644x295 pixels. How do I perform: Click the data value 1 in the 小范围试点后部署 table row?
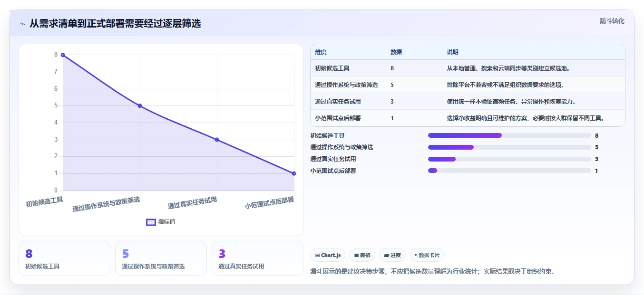[x=392, y=118]
